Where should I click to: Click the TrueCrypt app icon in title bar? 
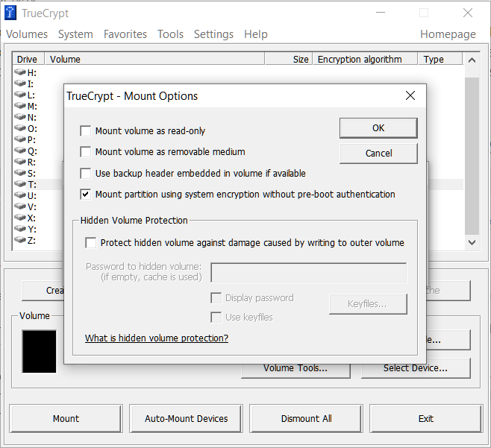10,13
